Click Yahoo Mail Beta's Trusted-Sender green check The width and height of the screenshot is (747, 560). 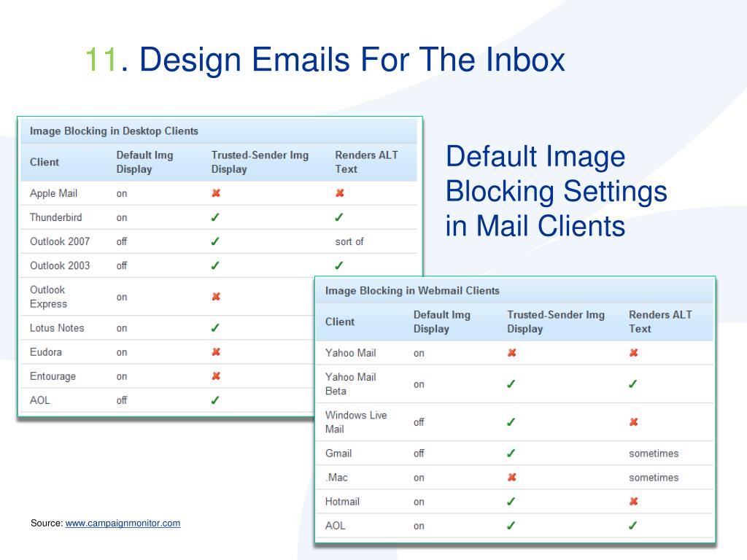(x=511, y=384)
